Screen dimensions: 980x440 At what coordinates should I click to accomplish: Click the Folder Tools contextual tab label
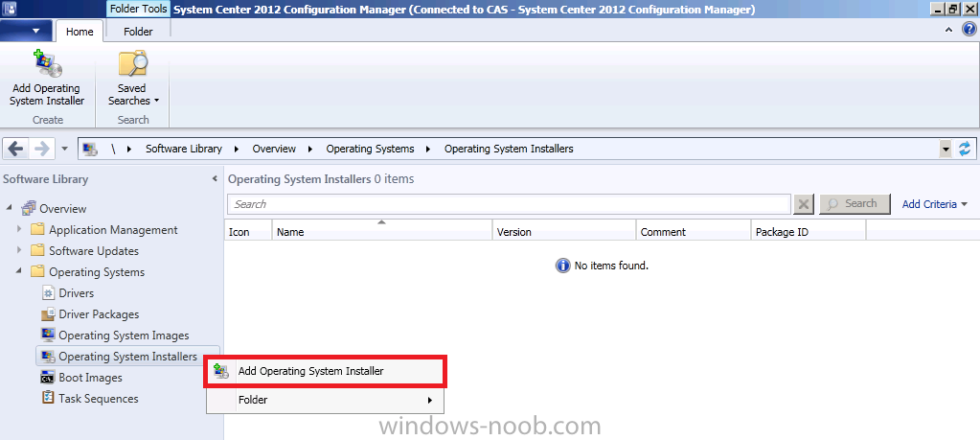click(x=138, y=10)
